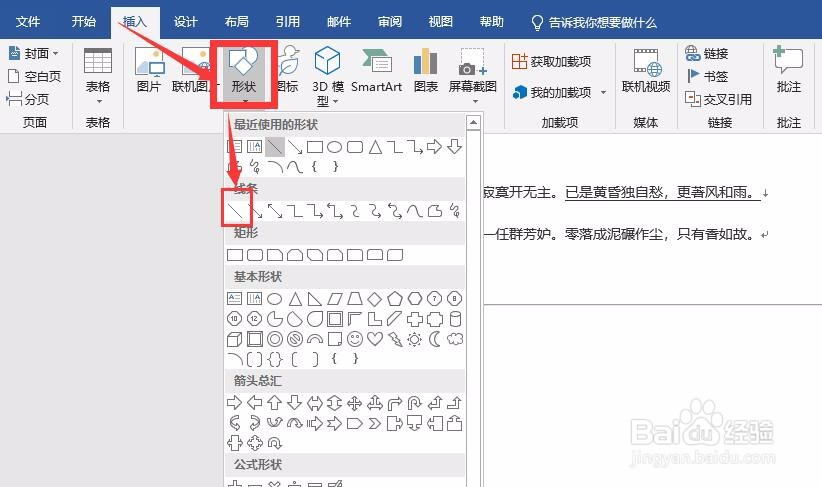Viewport: 822px width, 487px height.
Task: Select the crescent moon shape
Action: 435,339
